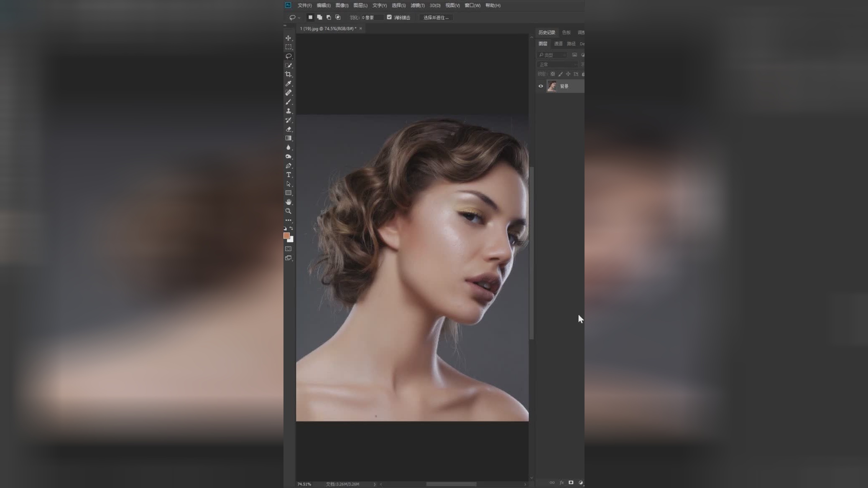Screen dimensions: 868x488
Task: Open the 文件(F) menu
Action: pyautogui.click(x=304, y=5)
